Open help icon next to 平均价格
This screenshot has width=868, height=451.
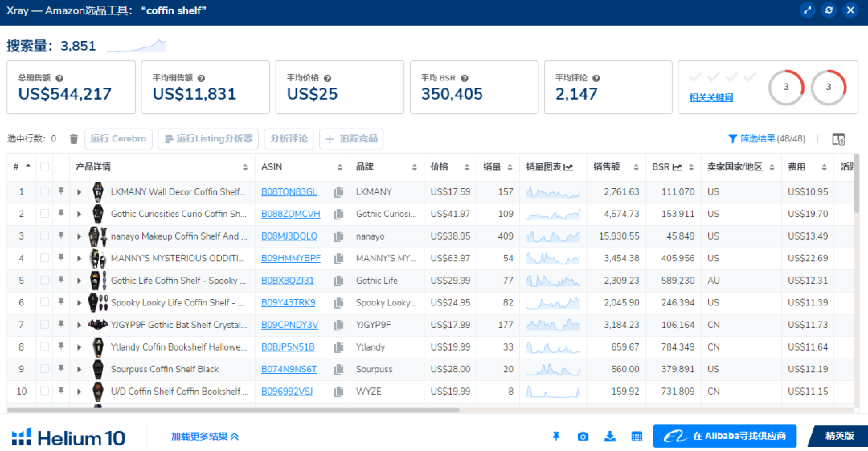[327, 78]
